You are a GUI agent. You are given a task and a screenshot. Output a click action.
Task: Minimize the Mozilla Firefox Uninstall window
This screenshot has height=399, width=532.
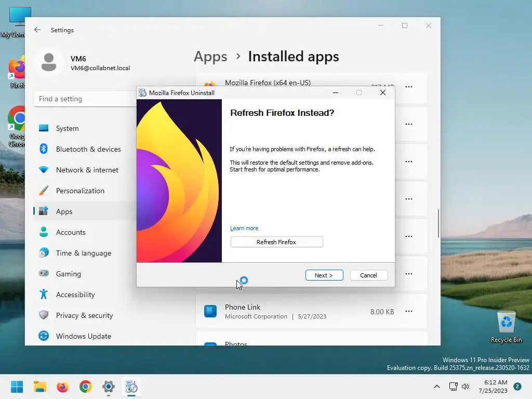336,92
